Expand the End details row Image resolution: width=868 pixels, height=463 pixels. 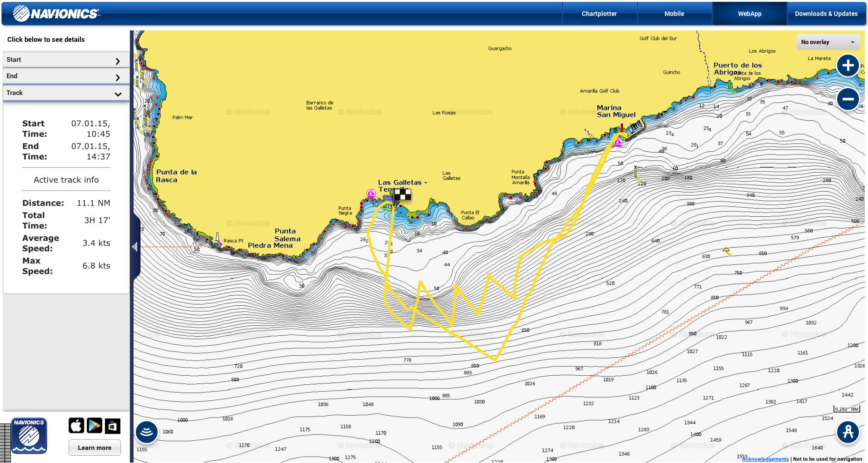tap(66, 76)
